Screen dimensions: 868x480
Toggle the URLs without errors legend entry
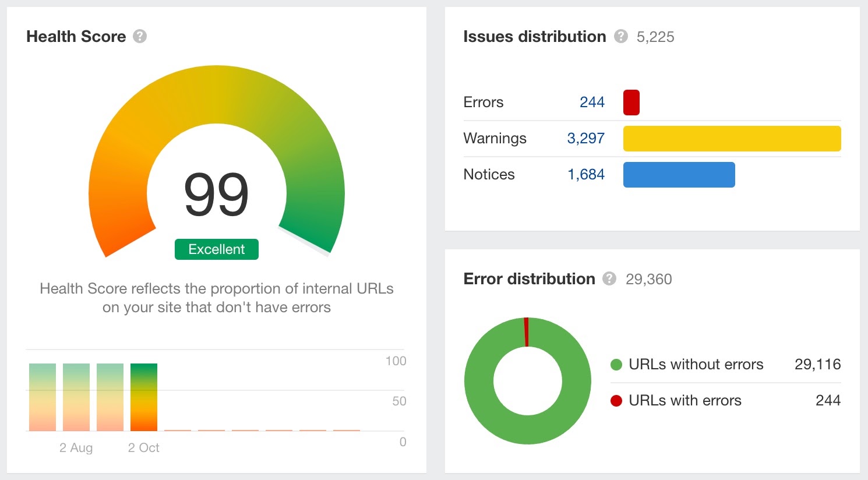point(696,364)
